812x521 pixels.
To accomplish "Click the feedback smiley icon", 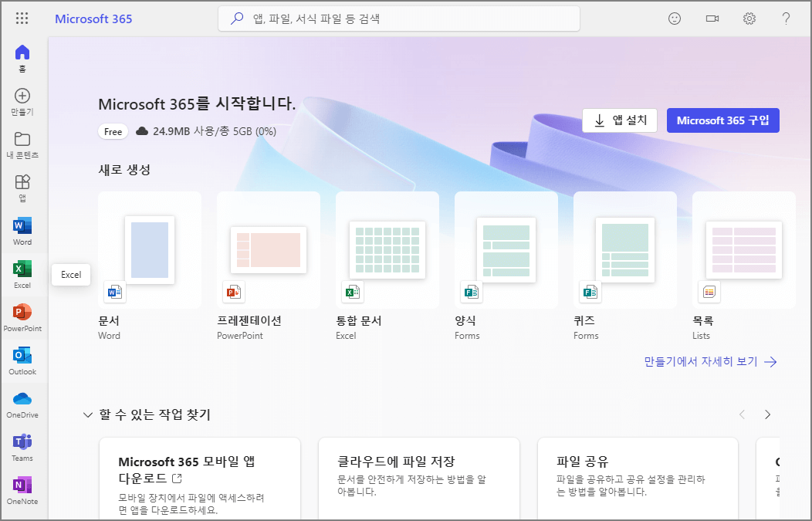I will pos(675,19).
